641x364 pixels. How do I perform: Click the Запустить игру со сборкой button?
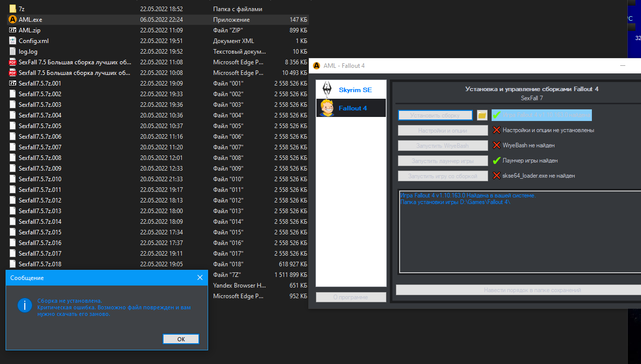(443, 176)
